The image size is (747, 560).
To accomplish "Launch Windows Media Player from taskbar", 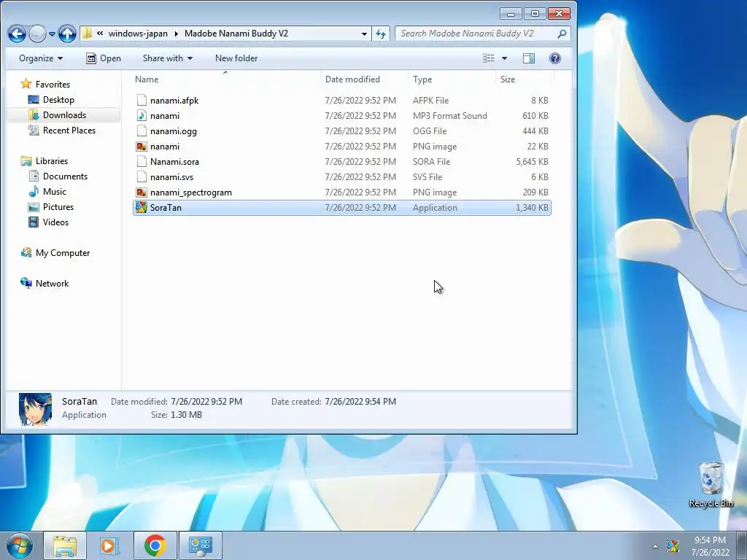I will (109, 545).
